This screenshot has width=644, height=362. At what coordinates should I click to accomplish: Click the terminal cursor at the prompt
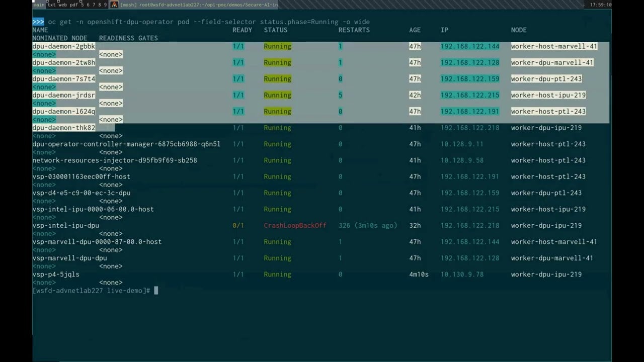pyautogui.click(x=156, y=291)
